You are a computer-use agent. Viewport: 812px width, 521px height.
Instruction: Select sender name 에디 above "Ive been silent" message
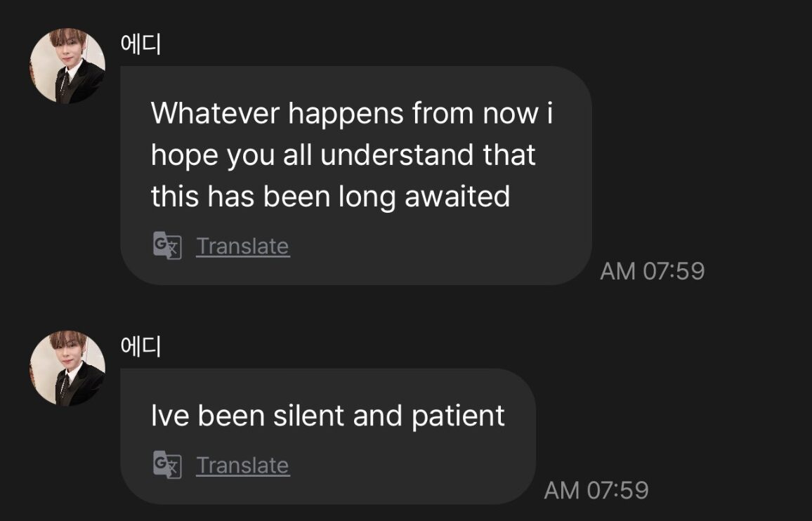(x=141, y=347)
